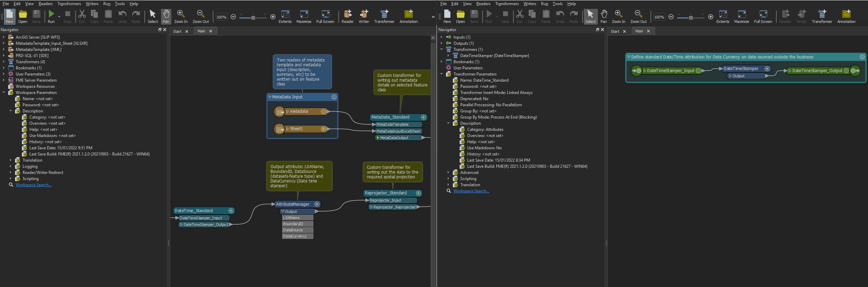Expand Translation node in left Navigator
Viewport: 868px width, 287px height.
pyautogui.click(x=11, y=160)
